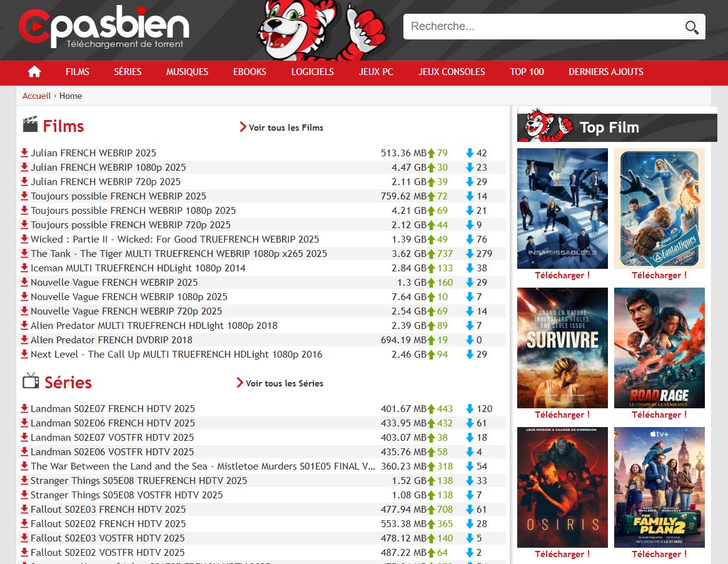The image size is (728, 564).
Task: Click the home icon in navigation bar
Action: click(34, 72)
